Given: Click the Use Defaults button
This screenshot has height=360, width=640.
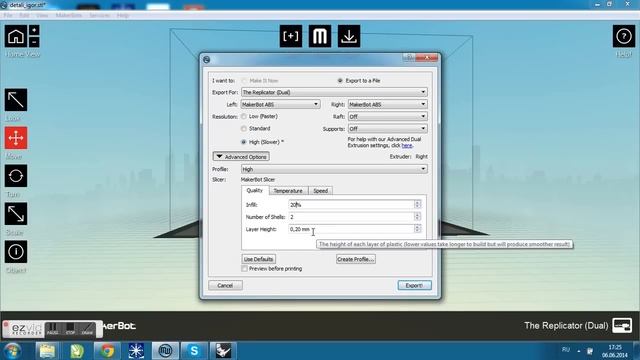Looking at the screenshot, I should point(258,259).
